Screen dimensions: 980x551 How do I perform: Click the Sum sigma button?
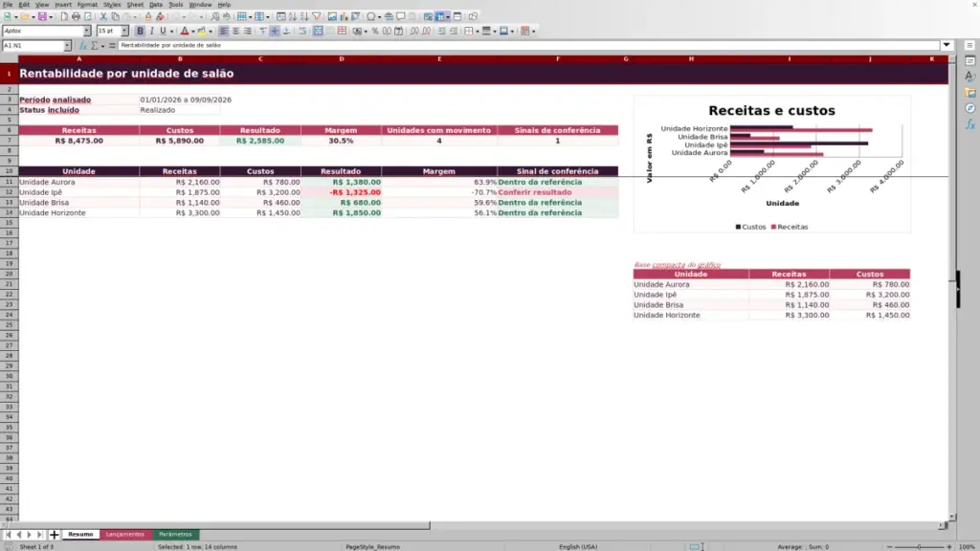pyautogui.click(x=95, y=46)
